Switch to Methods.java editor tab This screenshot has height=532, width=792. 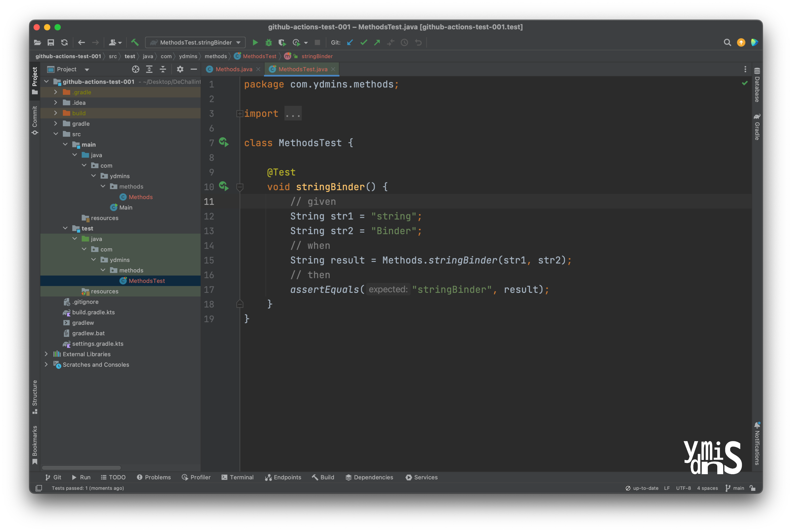(234, 69)
